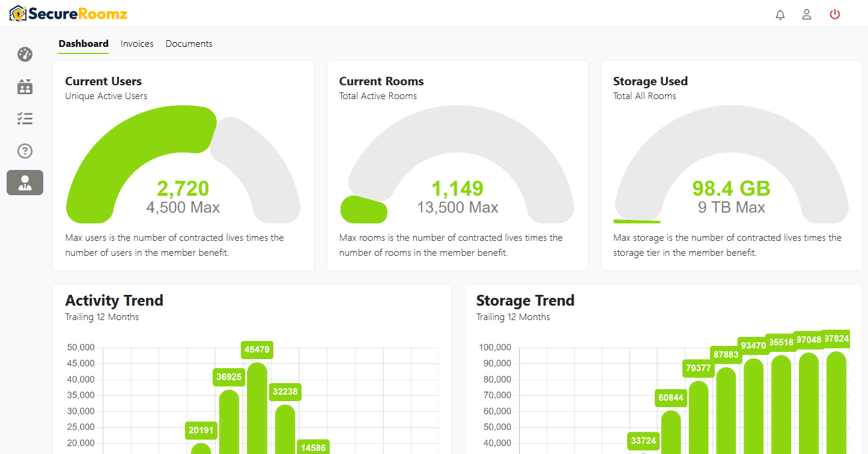Click the 87883 storage bar label
Screen dimensions: 868x454
coord(726,354)
